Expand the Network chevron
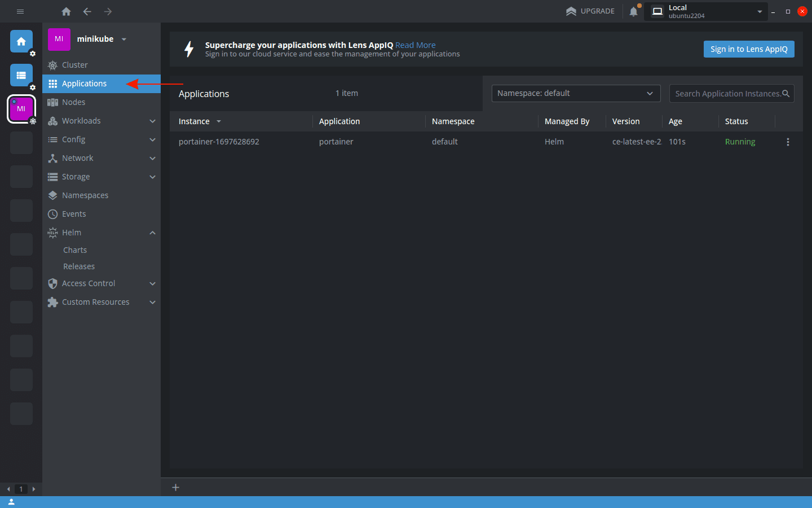 point(152,158)
